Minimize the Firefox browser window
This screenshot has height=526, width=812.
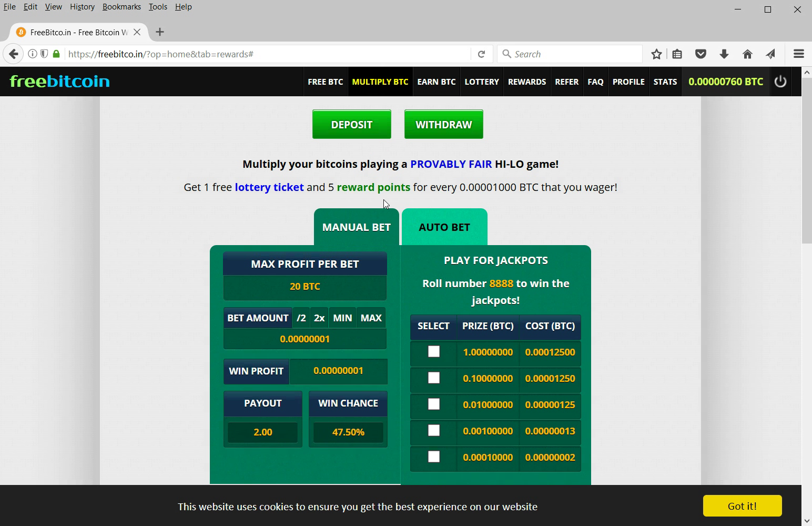point(738,9)
